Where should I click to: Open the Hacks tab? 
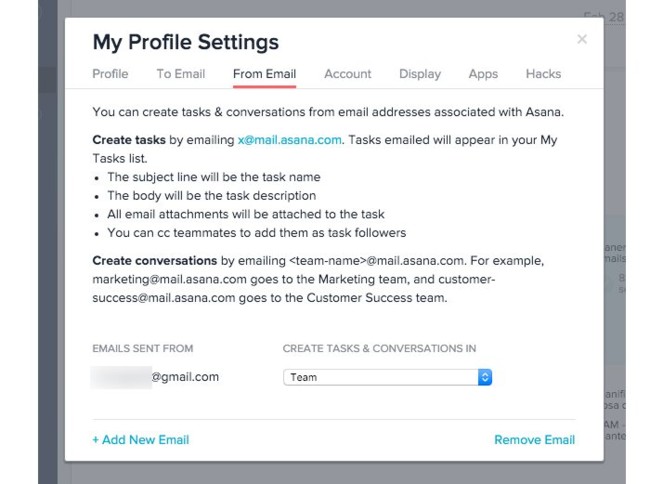pyautogui.click(x=543, y=74)
